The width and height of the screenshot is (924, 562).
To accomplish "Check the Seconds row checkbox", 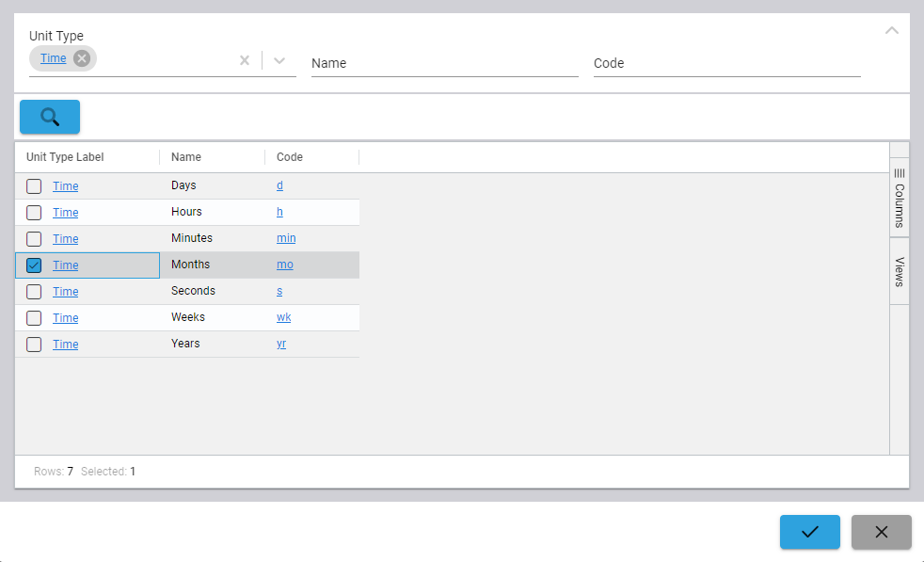I will [x=34, y=291].
